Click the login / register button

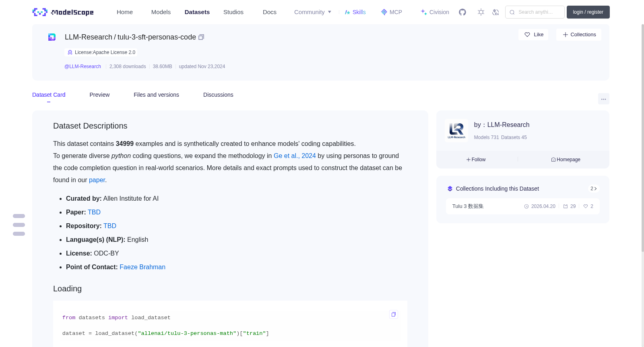[x=588, y=12]
